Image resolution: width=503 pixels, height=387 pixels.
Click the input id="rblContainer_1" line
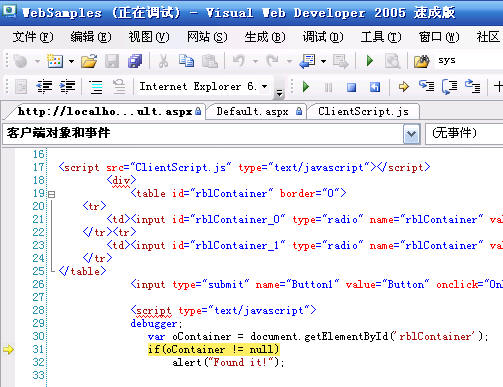point(305,245)
